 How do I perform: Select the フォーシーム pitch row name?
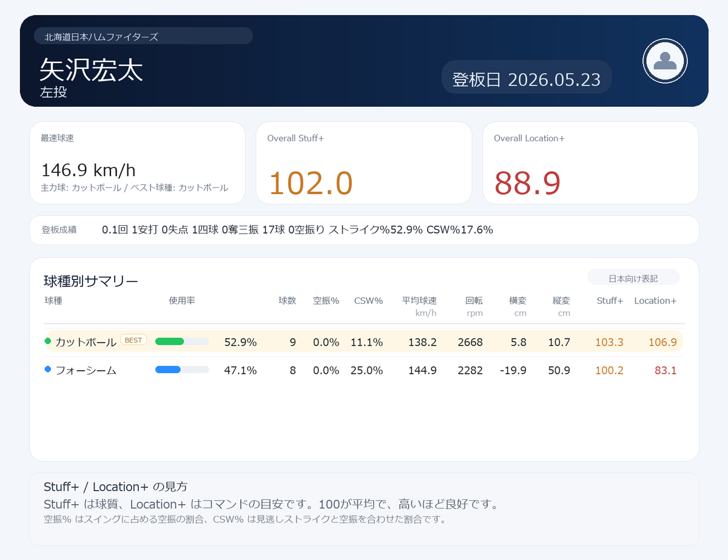pos(86,370)
